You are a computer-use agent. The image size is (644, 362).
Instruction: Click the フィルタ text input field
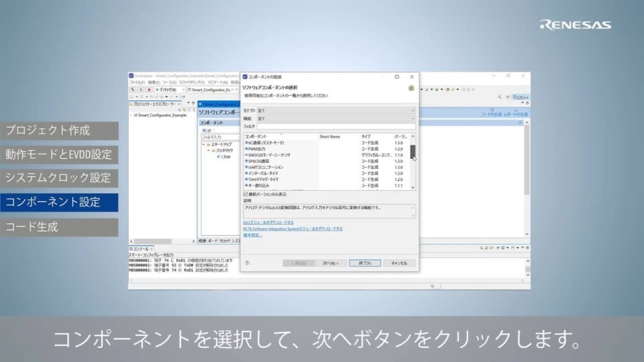336,126
